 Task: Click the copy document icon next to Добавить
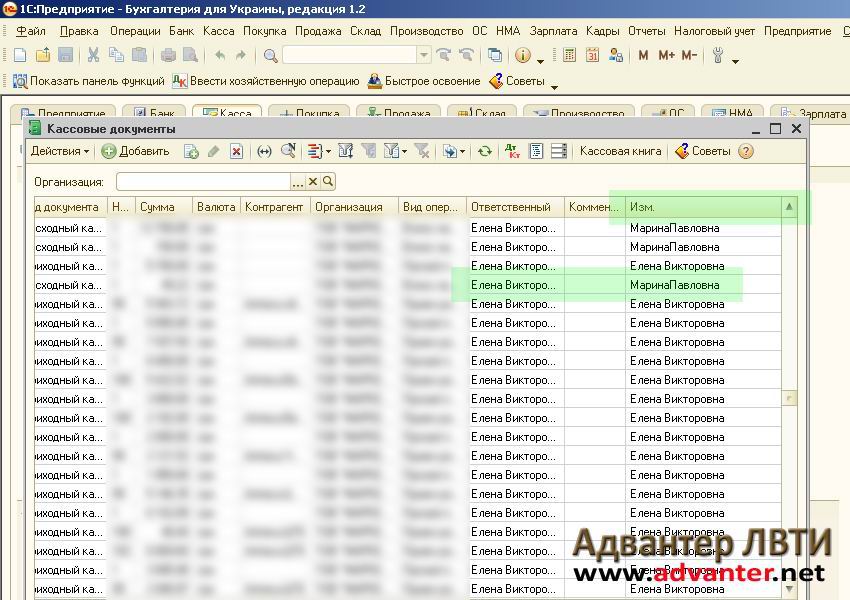(191, 151)
